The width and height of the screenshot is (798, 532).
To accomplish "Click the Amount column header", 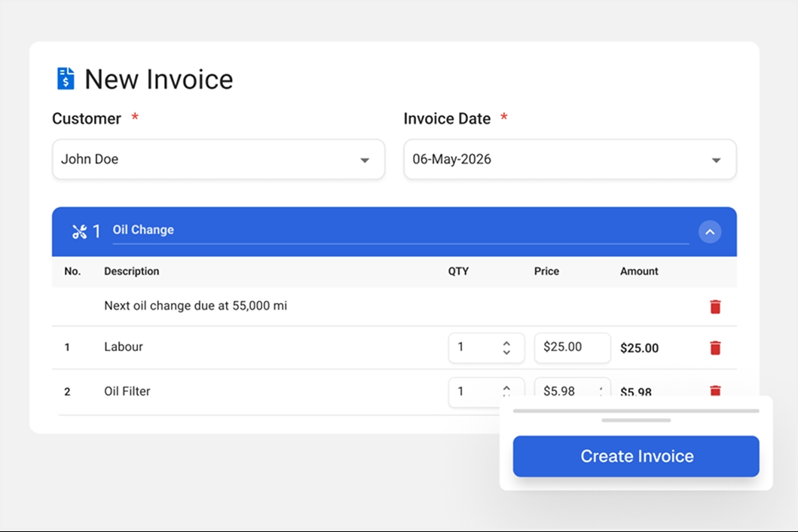I will [x=639, y=271].
